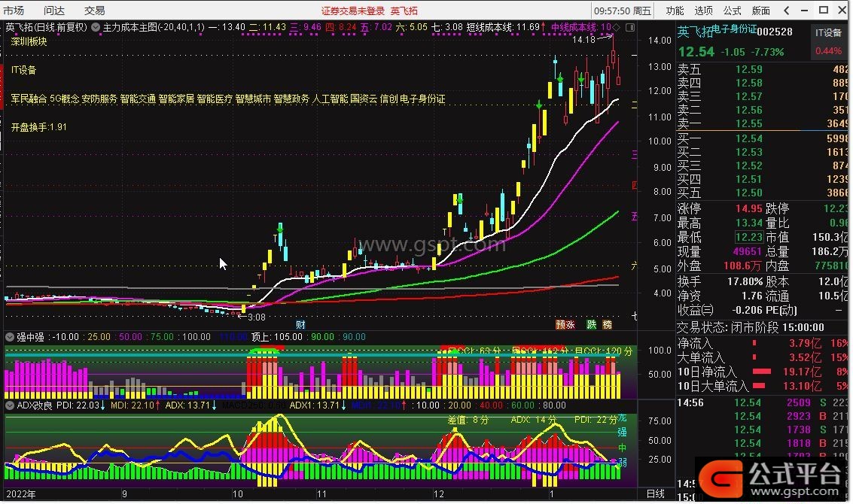Screen dimensions: 853x504
Task: Open the 市场 menu
Action: [x=14, y=11]
